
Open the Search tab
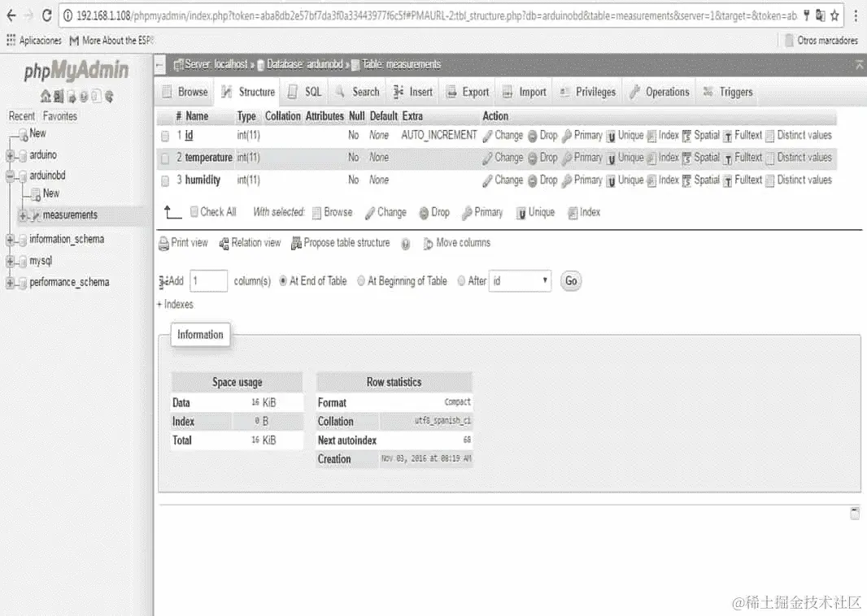[358, 93]
